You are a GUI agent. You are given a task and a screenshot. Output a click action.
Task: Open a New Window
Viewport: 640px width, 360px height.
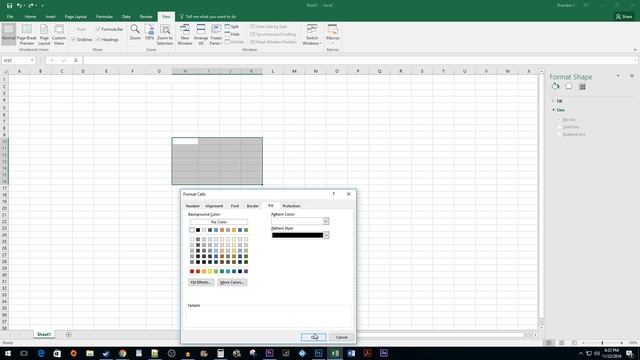(x=184, y=34)
